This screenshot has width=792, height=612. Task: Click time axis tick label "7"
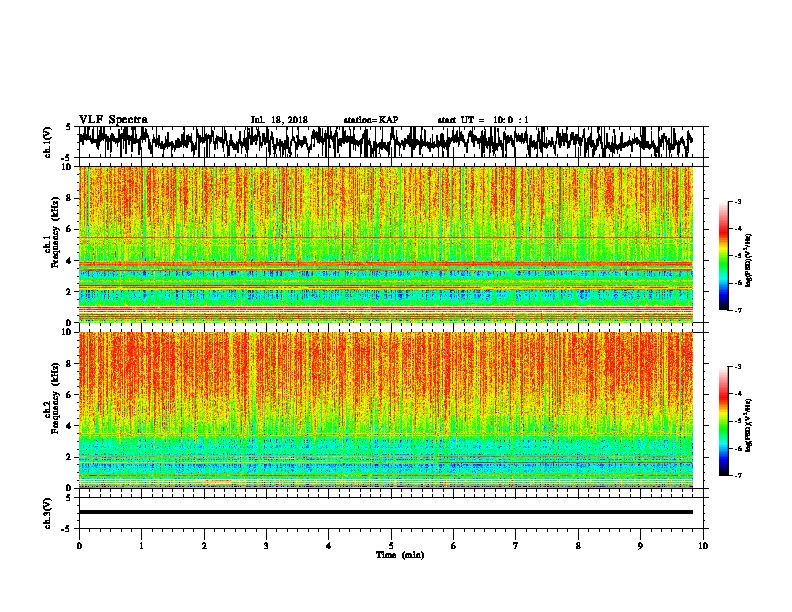pos(516,546)
